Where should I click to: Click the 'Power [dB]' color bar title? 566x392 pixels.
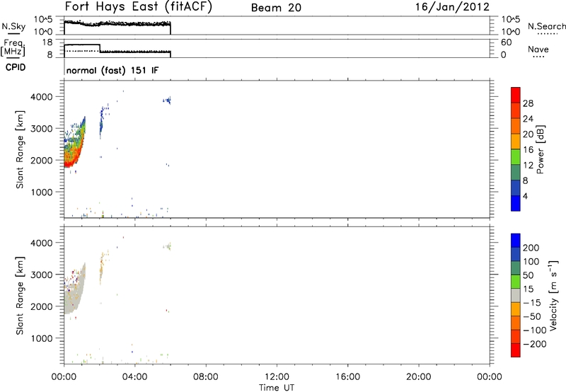point(540,149)
